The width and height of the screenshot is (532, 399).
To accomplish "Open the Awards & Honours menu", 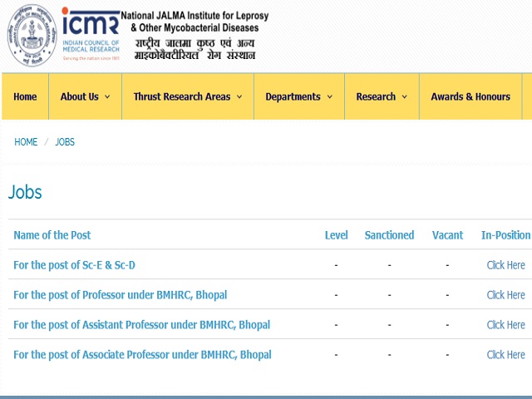I will click(x=470, y=96).
